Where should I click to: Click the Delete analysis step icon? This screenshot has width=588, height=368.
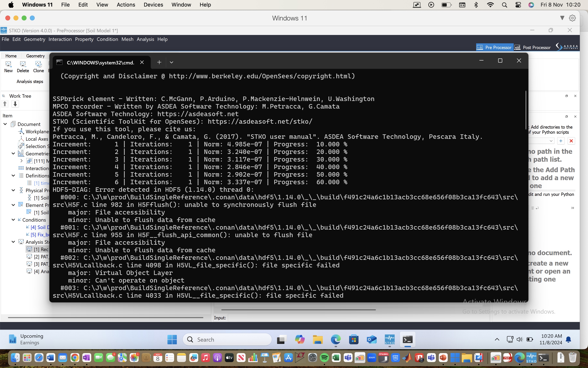tap(23, 66)
